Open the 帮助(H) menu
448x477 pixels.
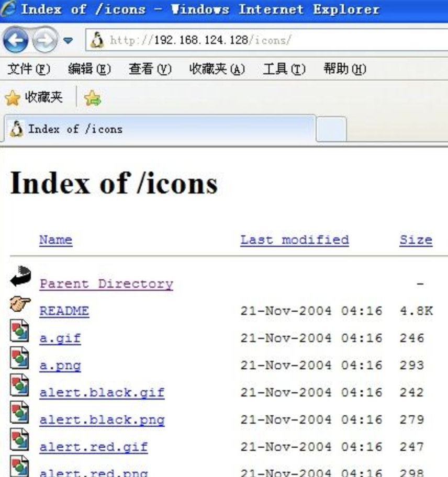pyautogui.click(x=345, y=69)
